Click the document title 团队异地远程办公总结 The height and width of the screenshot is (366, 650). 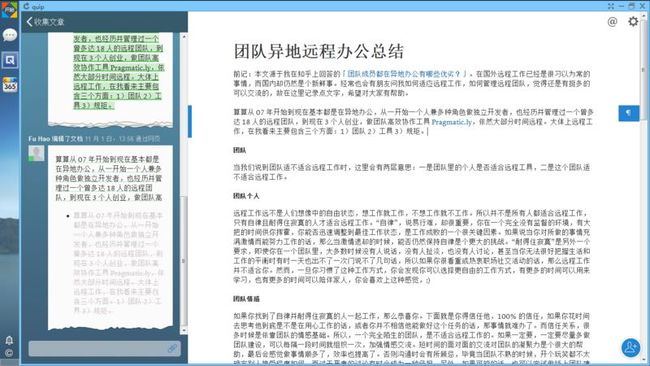(x=319, y=52)
